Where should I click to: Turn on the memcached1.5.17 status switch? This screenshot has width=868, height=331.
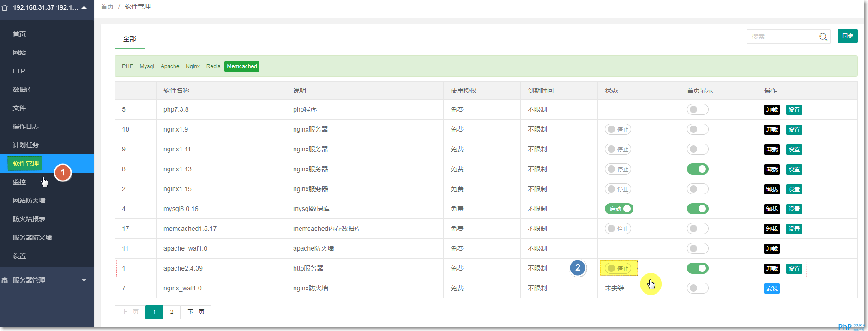[618, 229]
